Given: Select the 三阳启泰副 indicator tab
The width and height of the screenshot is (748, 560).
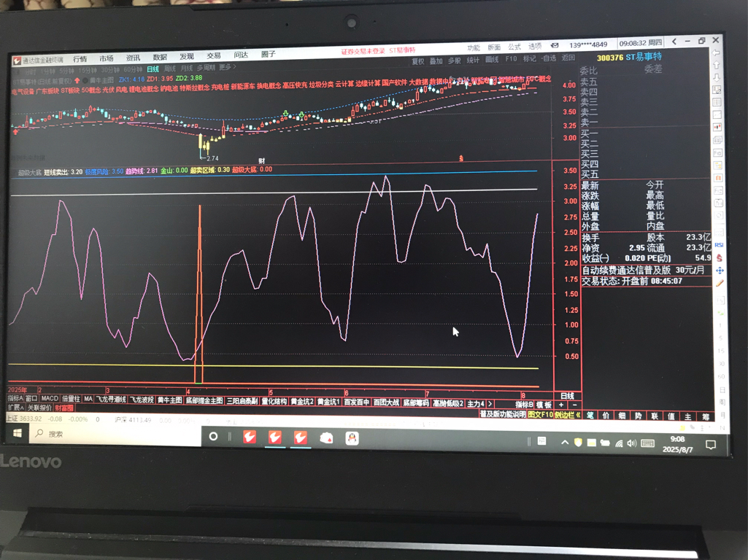Looking at the screenshot, I should [242, 401].
